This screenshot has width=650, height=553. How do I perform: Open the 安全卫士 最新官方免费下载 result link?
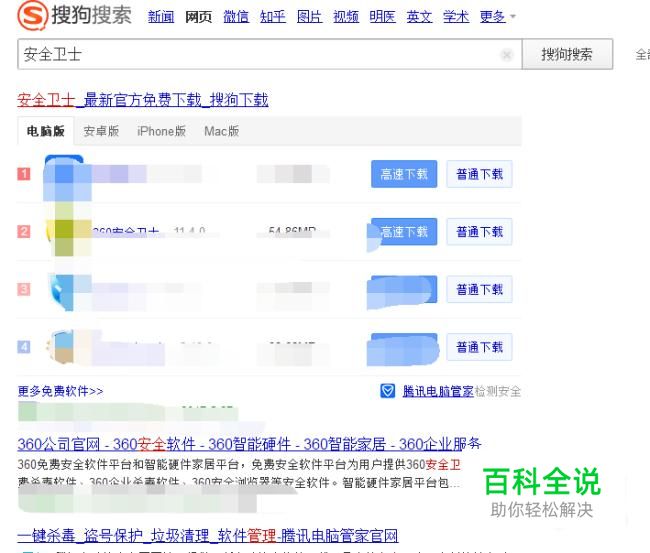[143, 100]
